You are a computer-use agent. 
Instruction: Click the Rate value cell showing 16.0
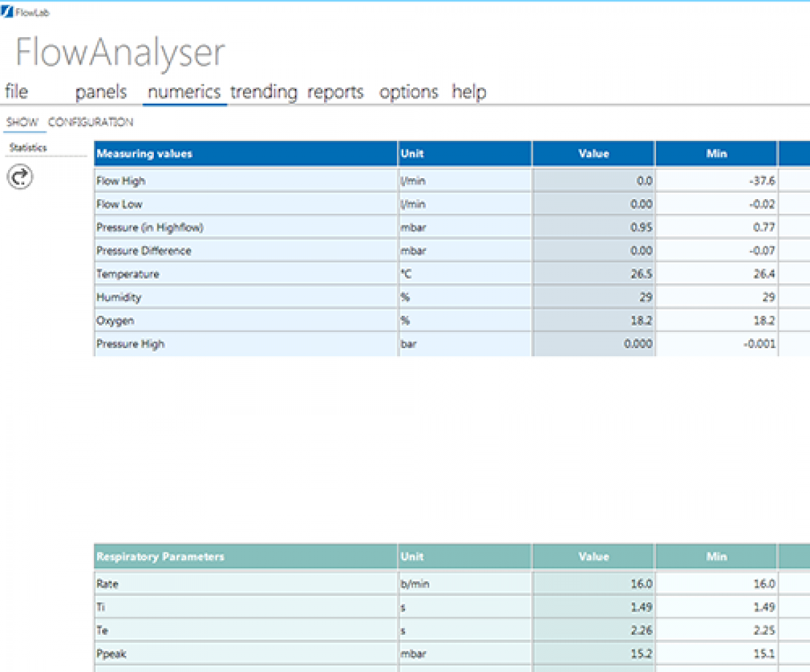click(594, 584)
